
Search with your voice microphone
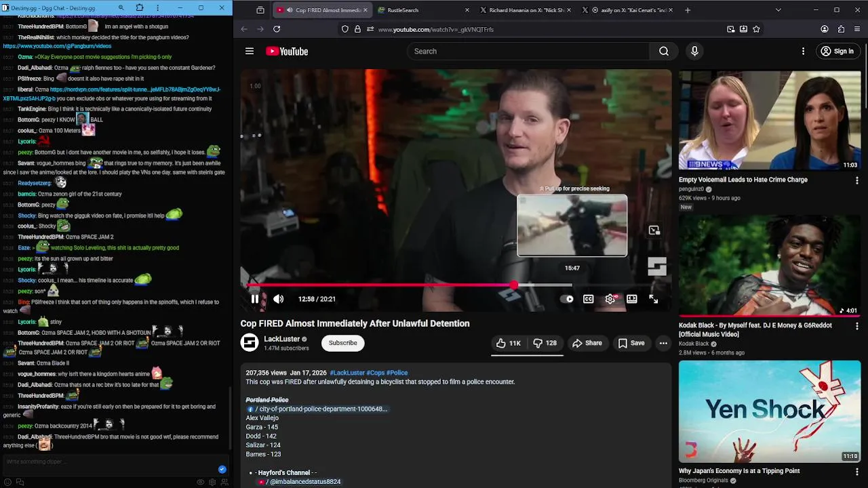694,52
